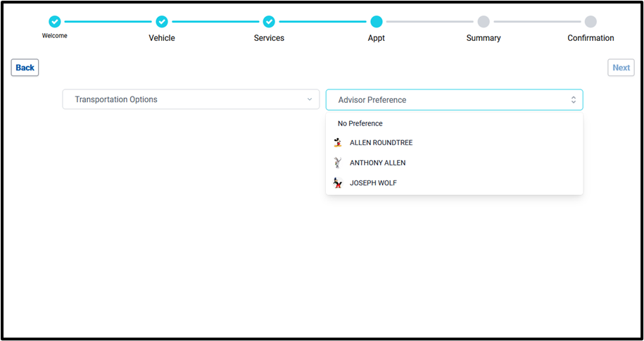Image resolution: width=644 pixels, height=341 pixels.
Task: Click Allen Roundtree's avatar icon
Action: coord(339,143)
